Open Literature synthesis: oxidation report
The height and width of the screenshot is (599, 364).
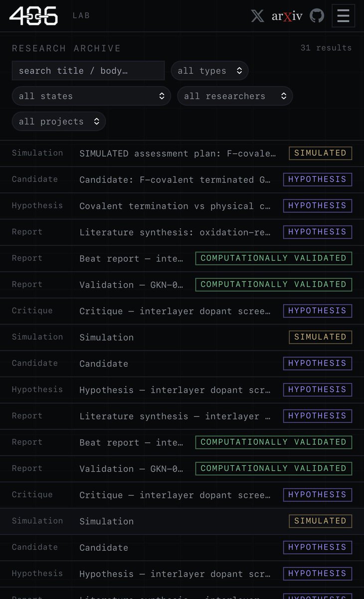pos(182,232)
